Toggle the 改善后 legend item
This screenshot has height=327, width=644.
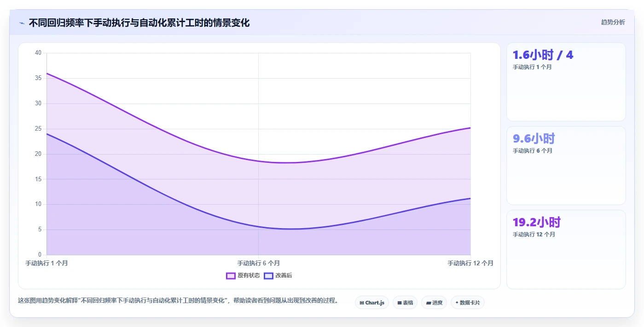(x=278, y=275)
